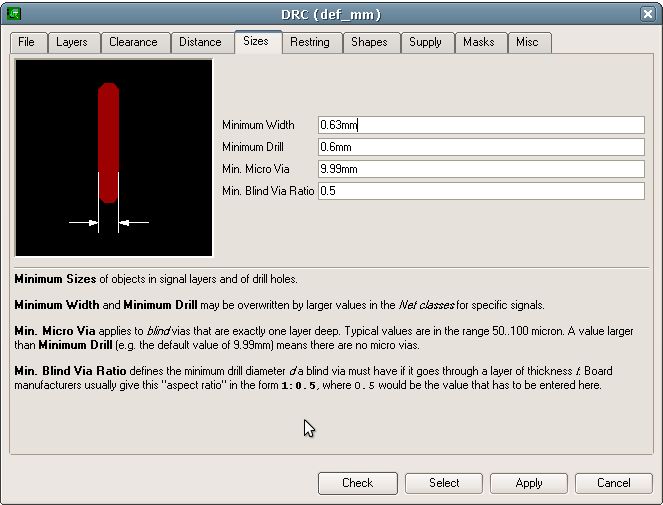Switch to the Clearance tab
Viewport: 663px width, 505px height.
(x=135, y=42)
